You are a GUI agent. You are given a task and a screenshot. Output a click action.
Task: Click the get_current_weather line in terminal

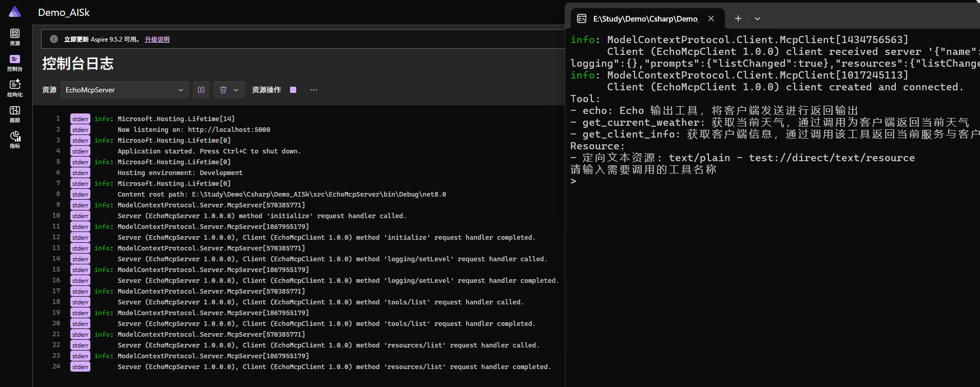[770, 122]
